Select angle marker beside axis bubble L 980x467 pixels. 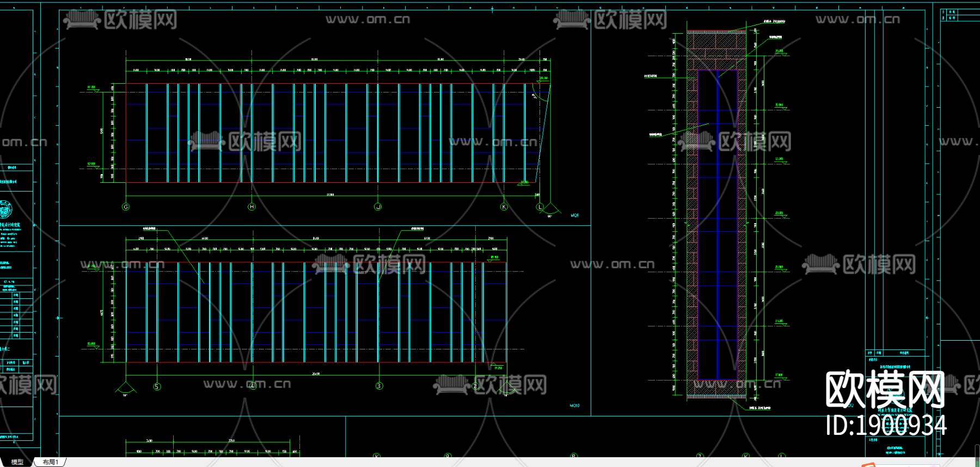(550, 211)
